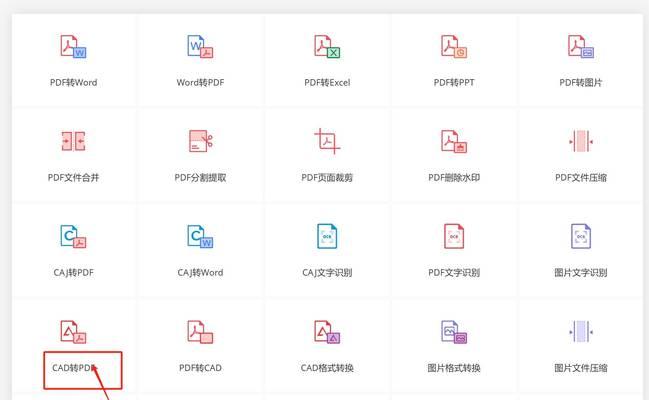649x400 pixels.
Task: Click the PDF转Word label
Action: [74, 82]
